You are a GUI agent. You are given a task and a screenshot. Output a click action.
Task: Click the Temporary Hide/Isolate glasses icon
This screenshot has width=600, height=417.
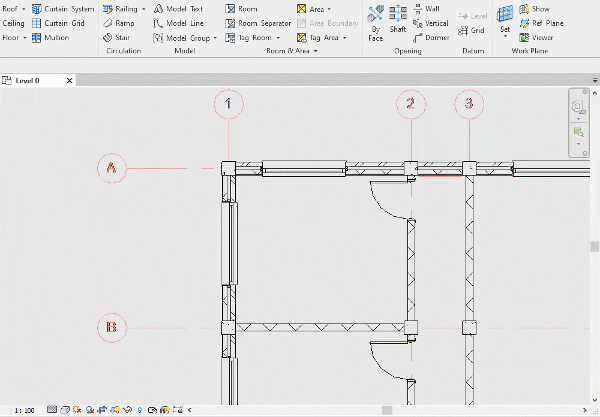(x=127, y=410)
